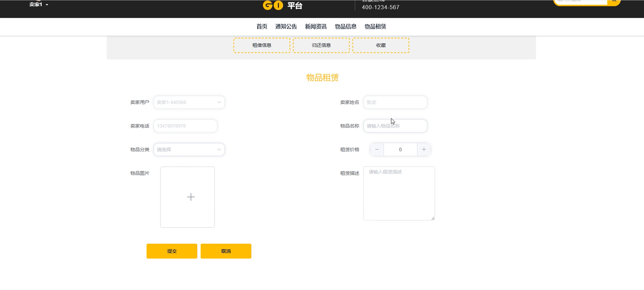Viewport: 644px width, 290px height.
Task: Go to 首页 in navigation
Action: 261,27
